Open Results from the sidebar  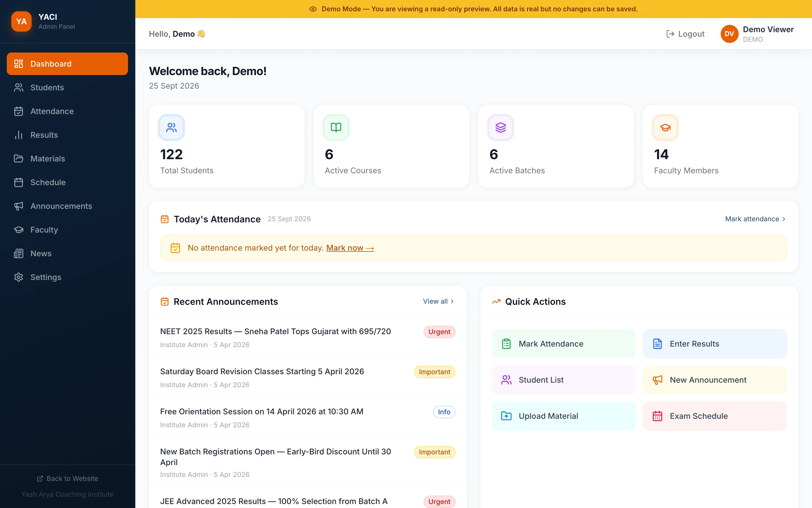coord(67,135)
